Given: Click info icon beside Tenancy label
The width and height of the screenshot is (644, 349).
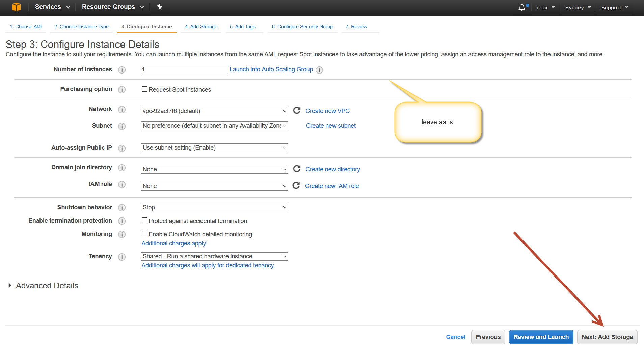Looking at the screenshot, I should (122, 257).
